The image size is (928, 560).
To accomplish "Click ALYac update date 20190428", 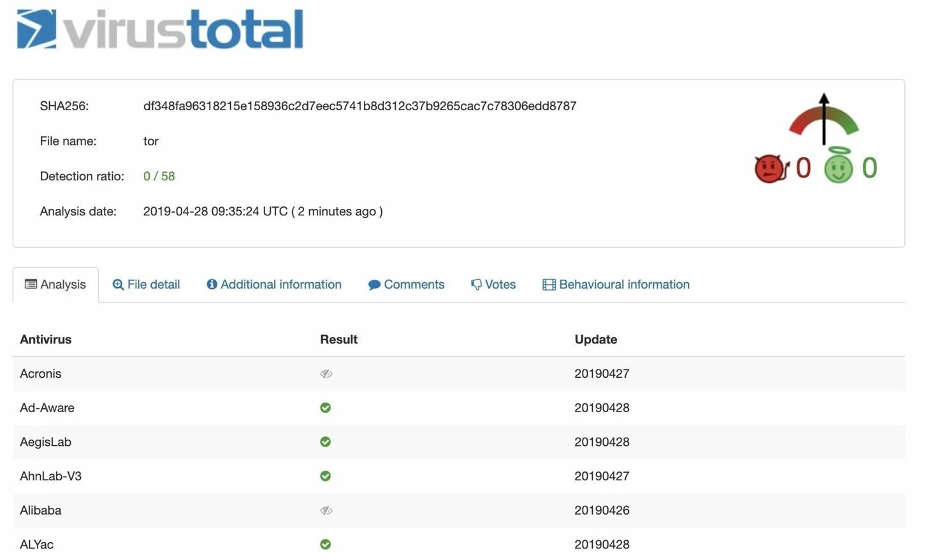I will pyautogui.click(x=602, y=545).
